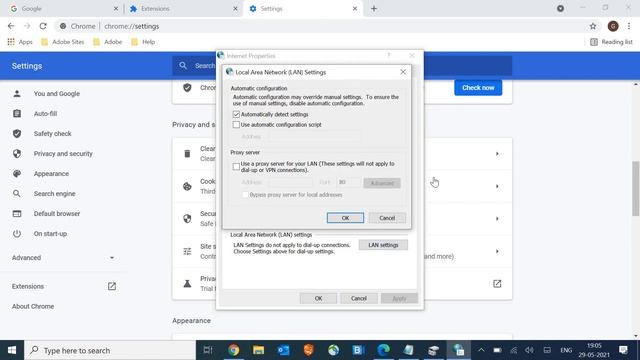Open Task View on taskbar

[208, 350]
